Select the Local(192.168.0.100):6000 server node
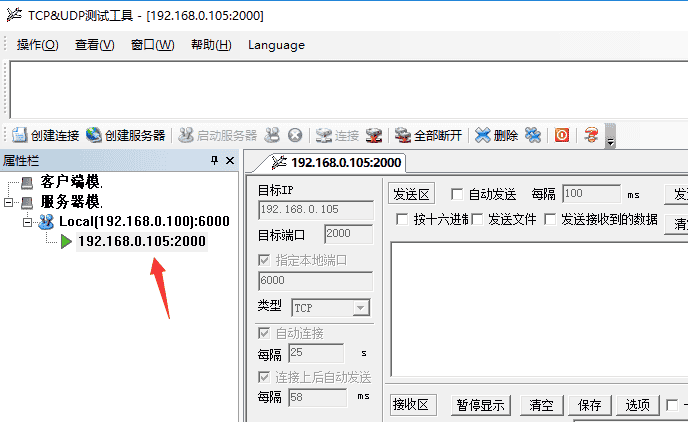This screenshot has height=422, width=688. pos(144,222)
